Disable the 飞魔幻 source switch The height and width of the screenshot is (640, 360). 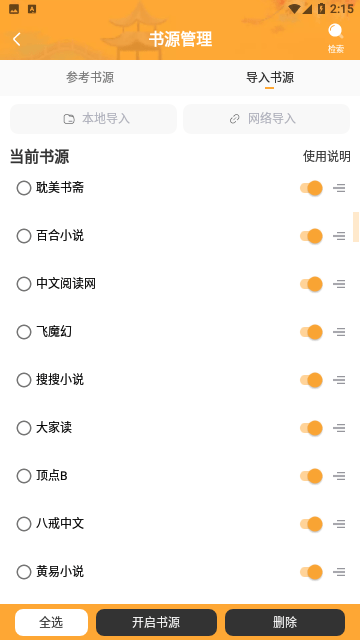[311, 332]
